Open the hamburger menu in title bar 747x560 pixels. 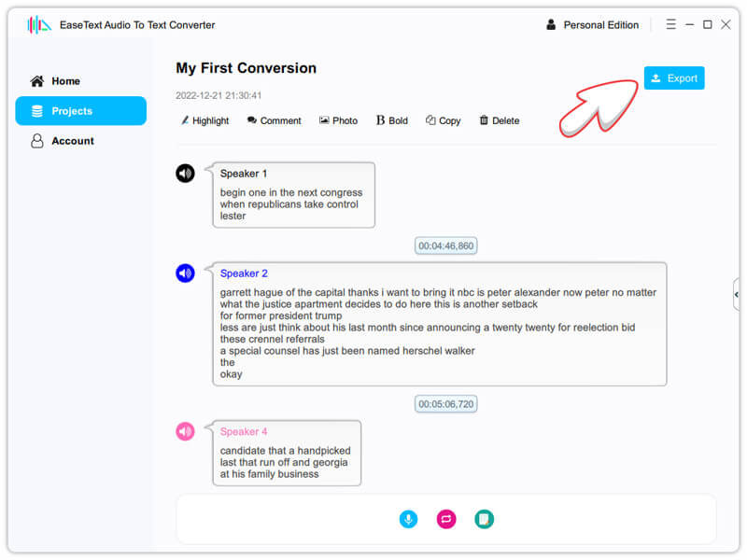(x=670, y=25)
